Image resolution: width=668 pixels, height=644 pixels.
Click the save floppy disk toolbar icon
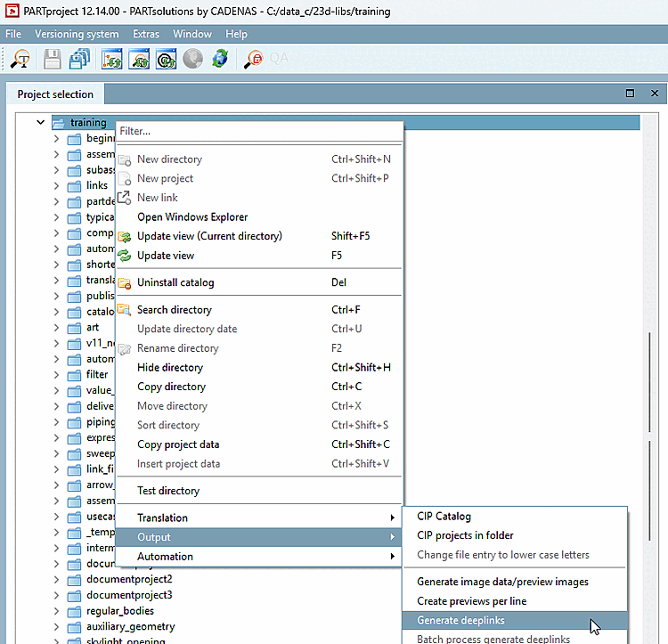[53, 59]
